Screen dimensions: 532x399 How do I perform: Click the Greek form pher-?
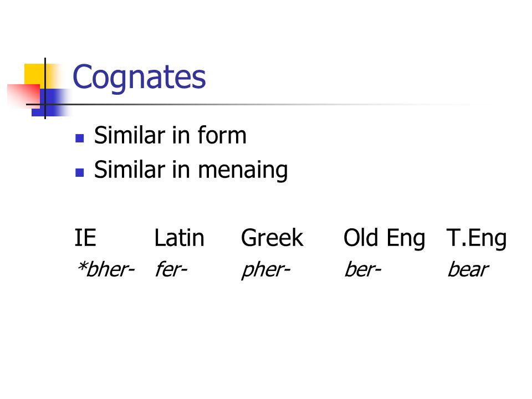click(x=265, y=270)
